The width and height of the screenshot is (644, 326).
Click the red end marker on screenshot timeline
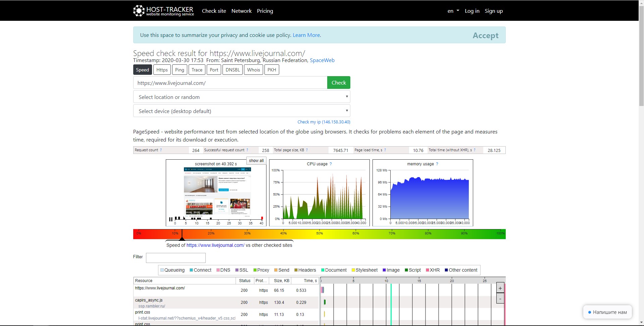[262, 218]
